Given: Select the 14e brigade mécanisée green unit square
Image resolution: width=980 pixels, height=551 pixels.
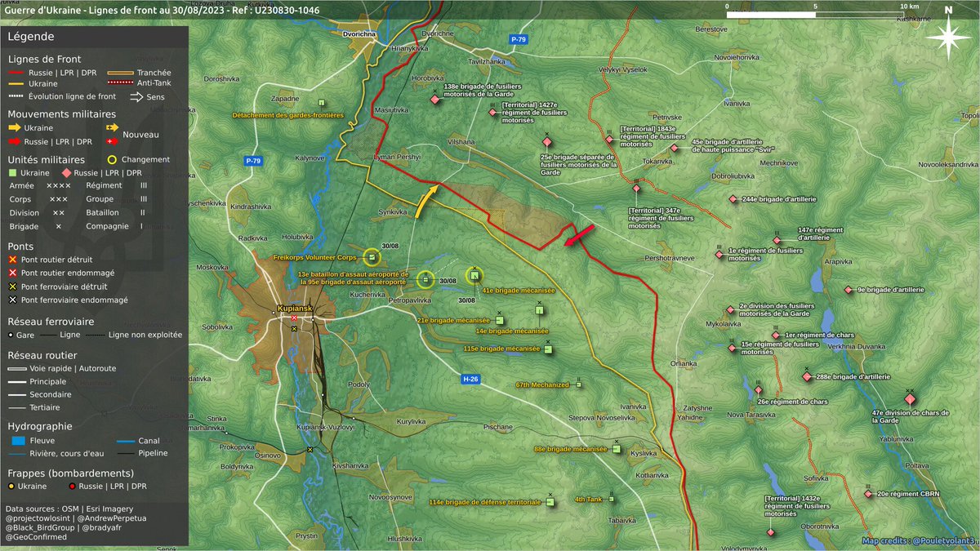Looking at the screenshot, I should [540, 309].
